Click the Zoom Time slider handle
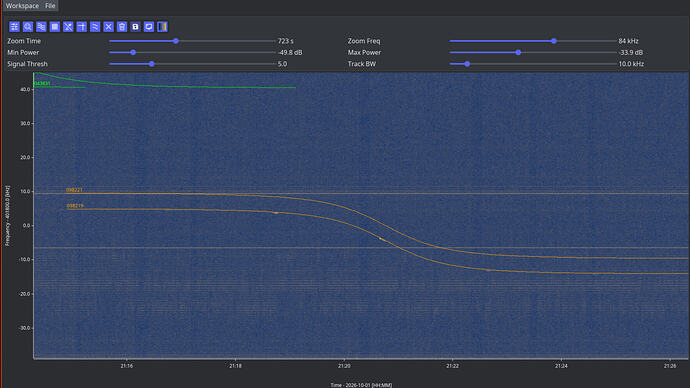The height and width of the screenshot is (388, 690). point(176,41)
